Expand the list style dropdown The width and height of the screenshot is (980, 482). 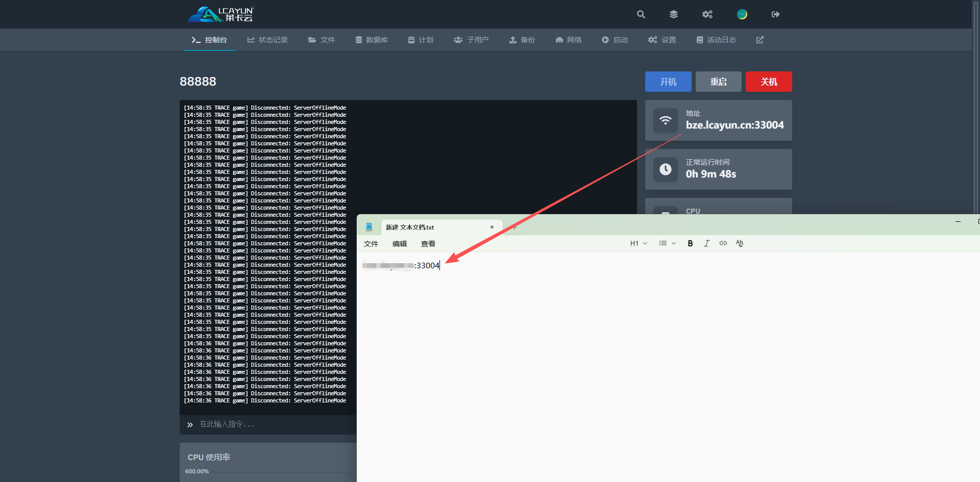[x=667, y=243]
